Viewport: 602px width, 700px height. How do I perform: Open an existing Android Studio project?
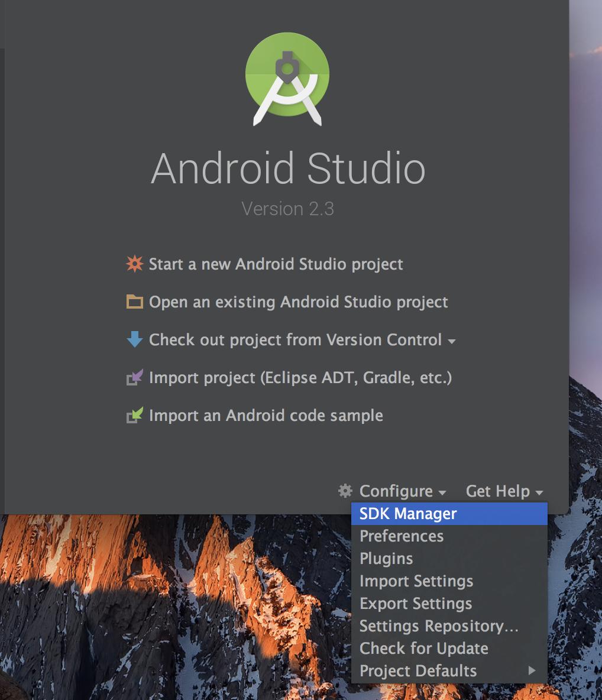[x=298, y=302]
